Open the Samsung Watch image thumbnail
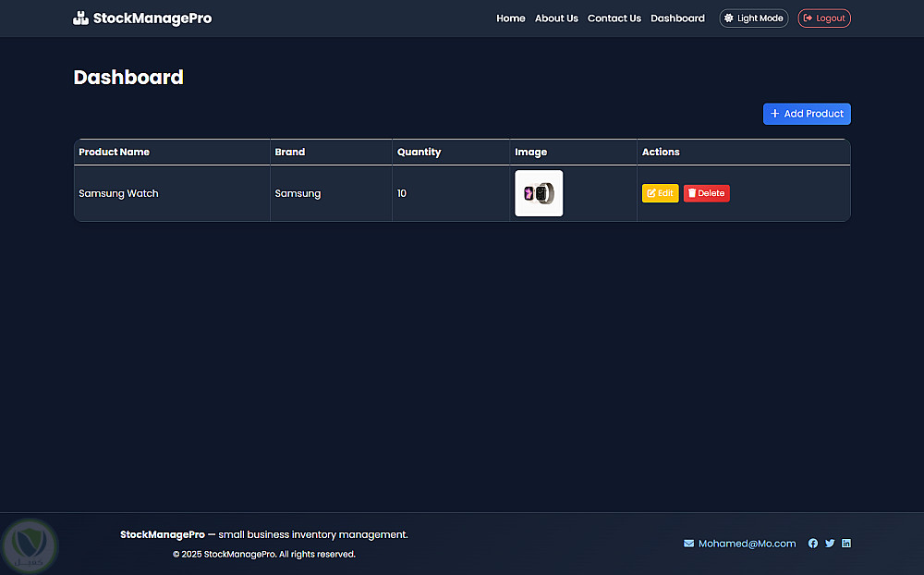The height and width of the screenshot is (575, 924). [539, 193]
